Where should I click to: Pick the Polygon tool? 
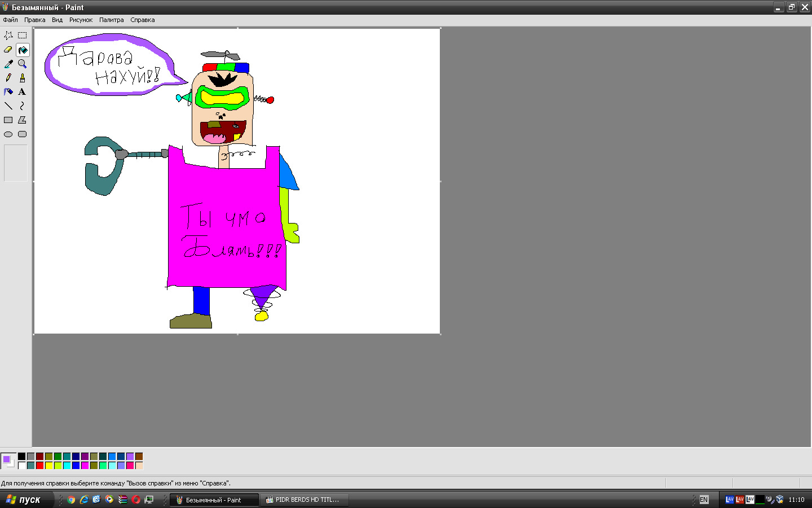pos(23,120)
